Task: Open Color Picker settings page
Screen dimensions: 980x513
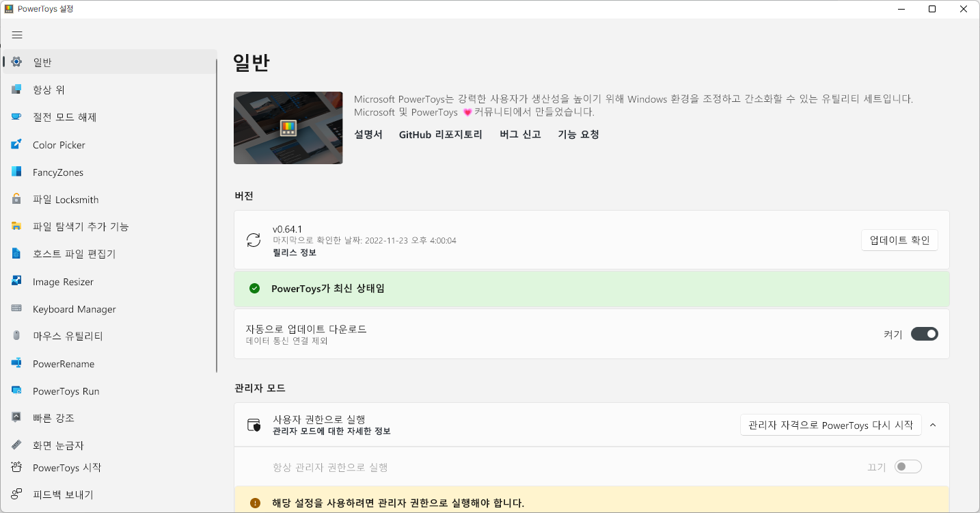Action: pyautogui.click(x=110, y=144)
